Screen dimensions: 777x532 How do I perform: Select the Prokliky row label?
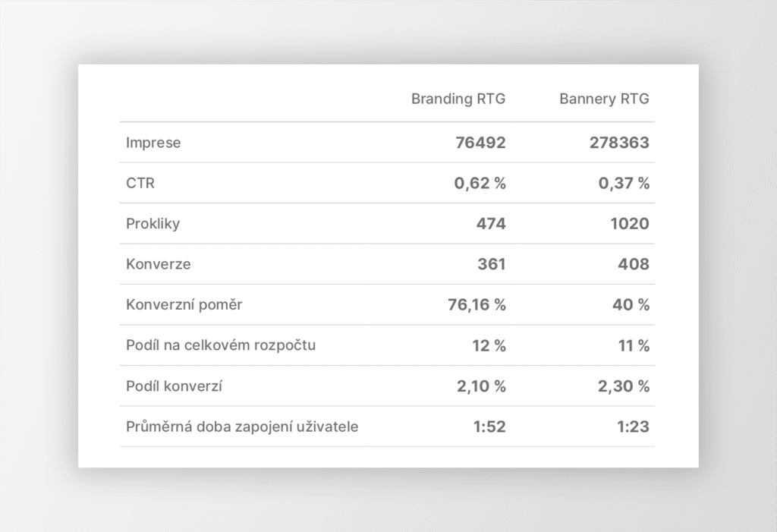point(153,224)
